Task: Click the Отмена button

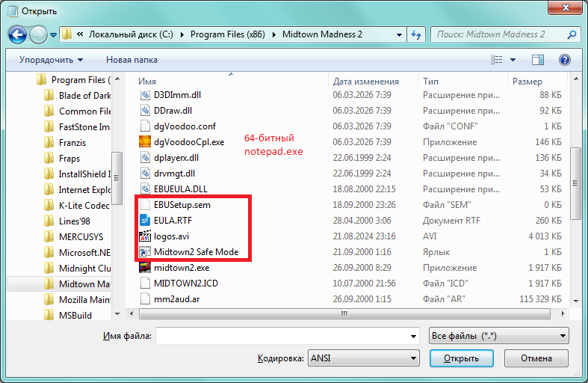Action: 536,358
